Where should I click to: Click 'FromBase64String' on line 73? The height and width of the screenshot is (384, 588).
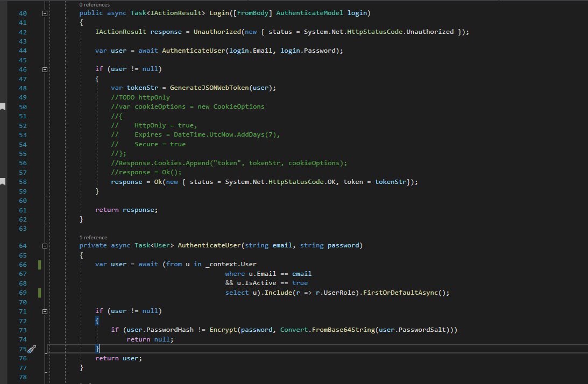[343, 330]
